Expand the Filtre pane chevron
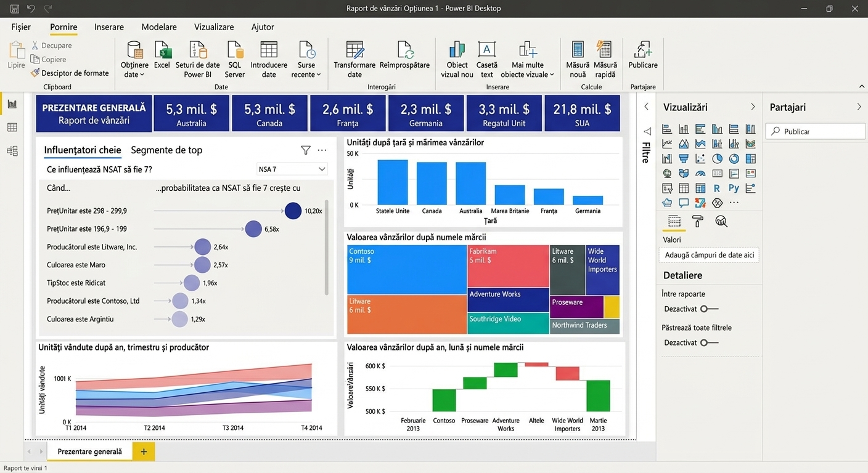The width and height of the screenshot is (868, 473). (646, 107)
